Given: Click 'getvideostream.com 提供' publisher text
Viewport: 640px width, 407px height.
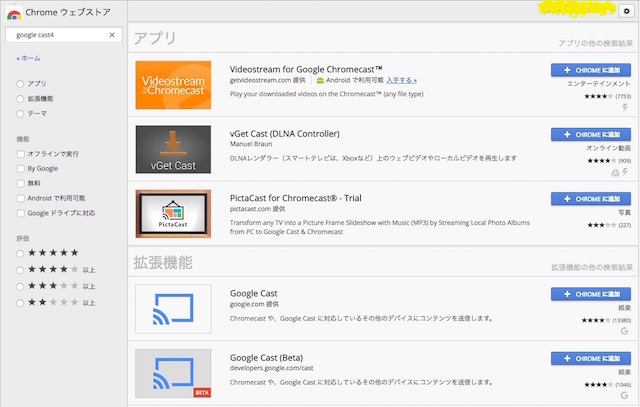Looking at the screenshot, I should [267, 80].
